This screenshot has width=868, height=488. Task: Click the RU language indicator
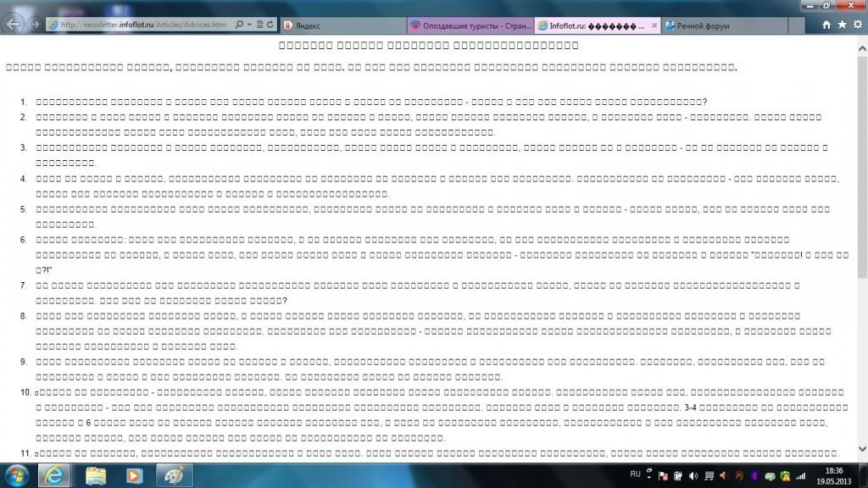click(635, 474)
